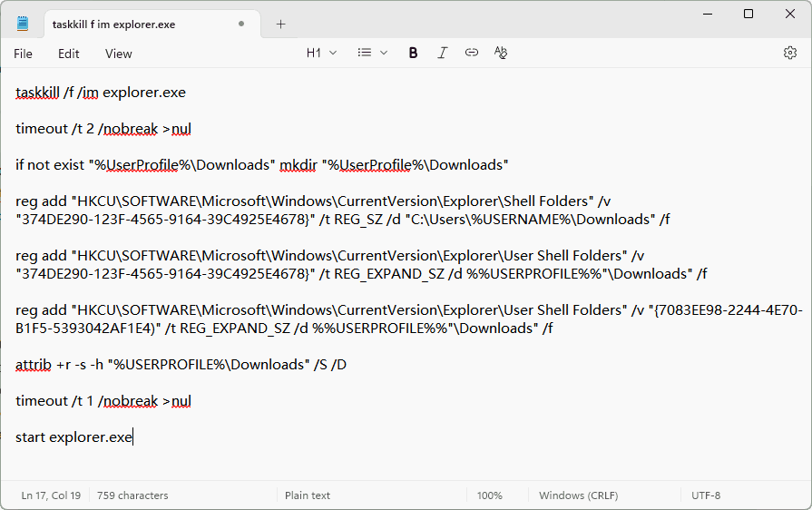Click the Ln 17, Col 19 position indicator
The width and height of the screenshot is (812, 510).
coord(51,495)
